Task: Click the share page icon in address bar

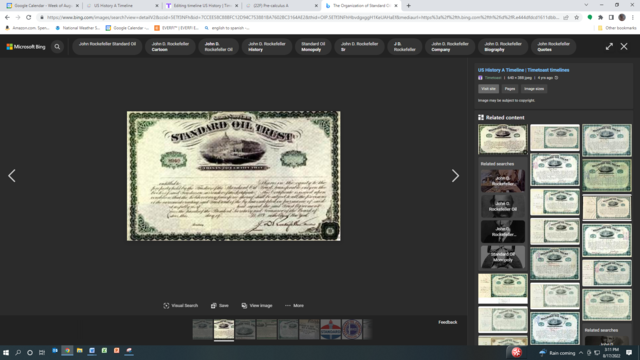Action: pos(566,18)
